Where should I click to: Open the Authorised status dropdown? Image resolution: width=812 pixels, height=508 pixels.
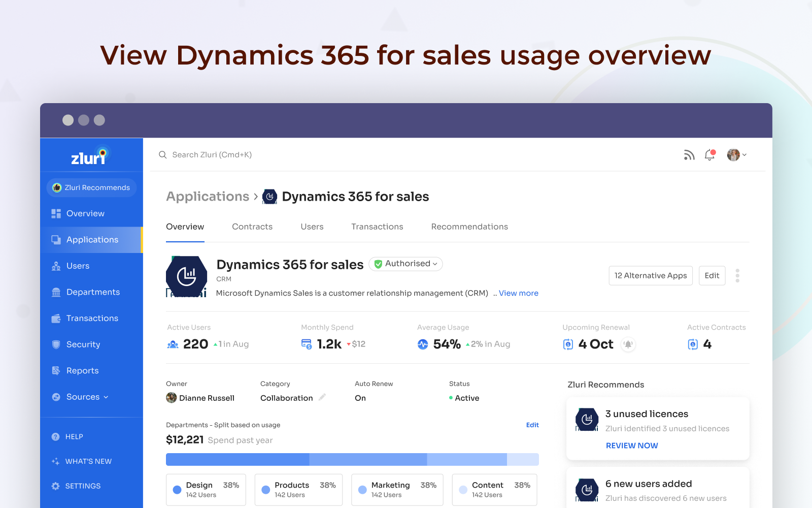(x=405, y=264)
